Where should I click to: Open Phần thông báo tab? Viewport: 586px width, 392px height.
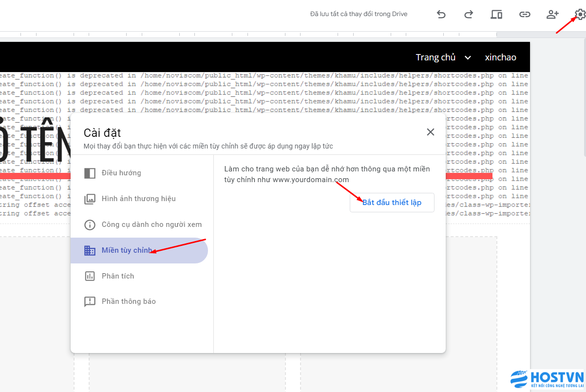tap(139, 301)
